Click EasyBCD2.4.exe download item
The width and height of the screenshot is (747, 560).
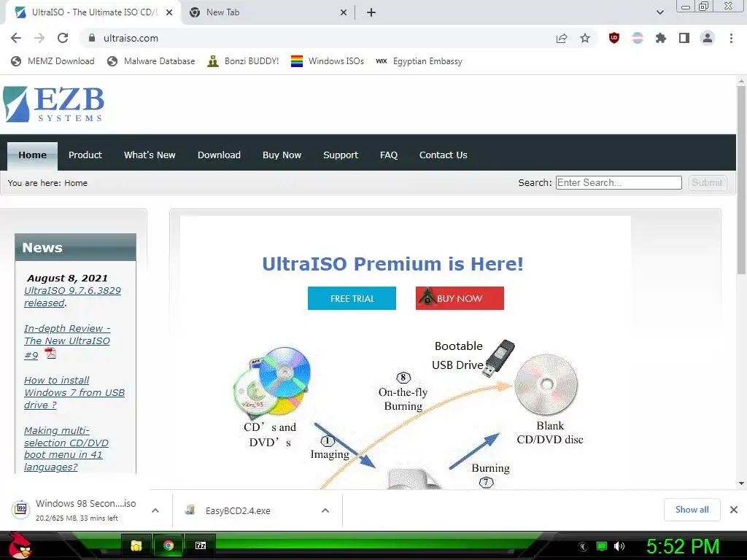(x=228, y=510)
